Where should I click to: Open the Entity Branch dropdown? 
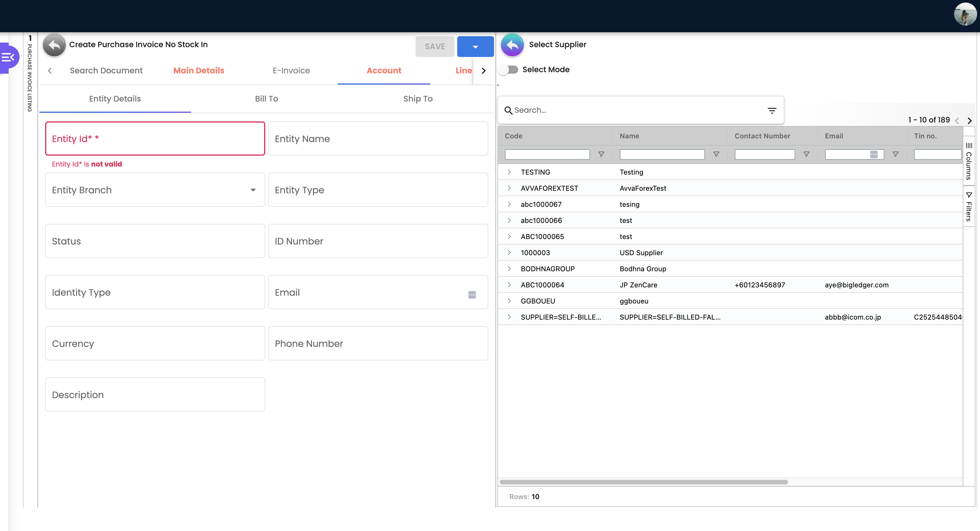tap(155, 190)
